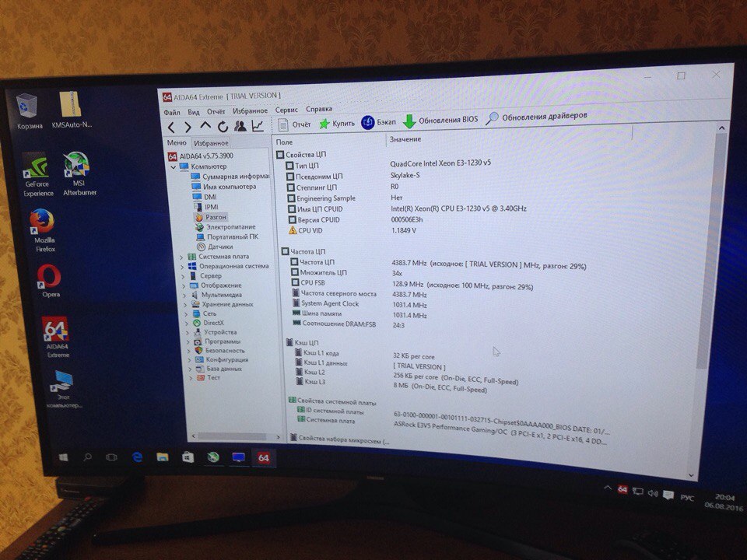Open the Вид menu
This screenshot has width=747, height=560.
click(x=194, y=112)
